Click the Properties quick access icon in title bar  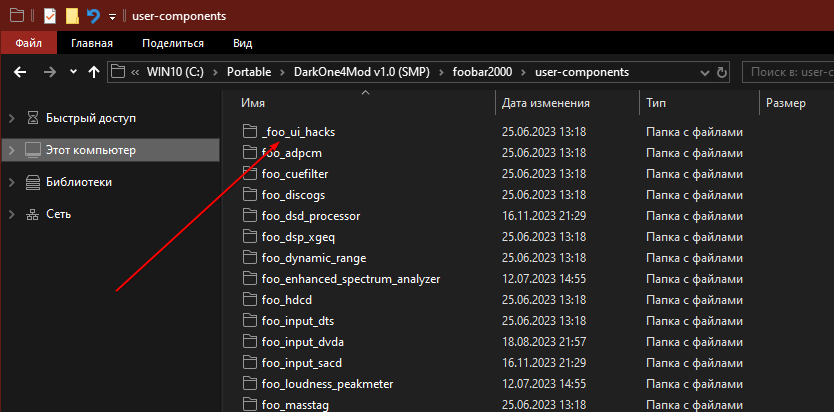(49, 16)
